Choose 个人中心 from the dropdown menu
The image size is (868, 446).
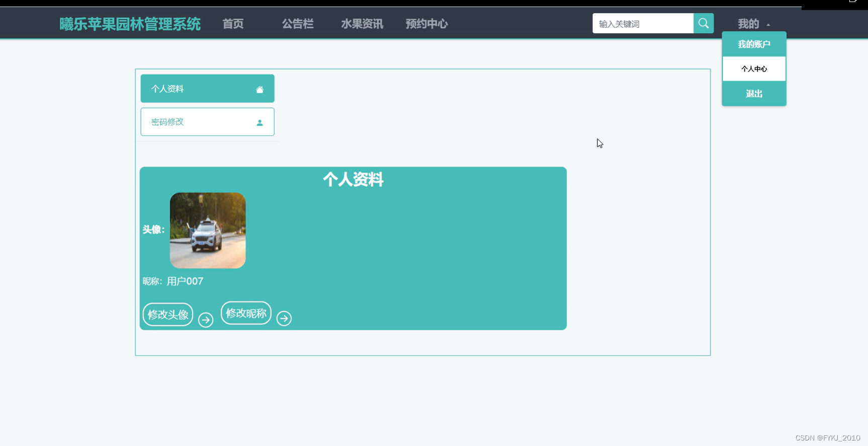(x=754, y=69)
